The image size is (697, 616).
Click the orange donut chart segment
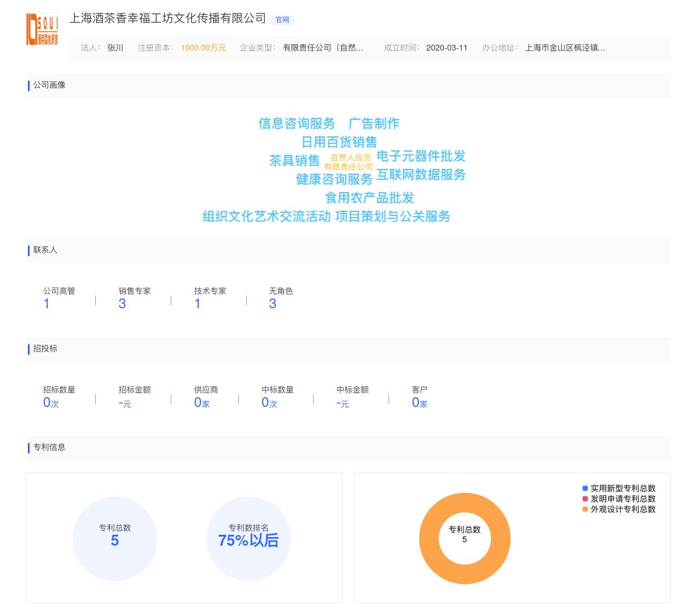click(x=465, y=503)
